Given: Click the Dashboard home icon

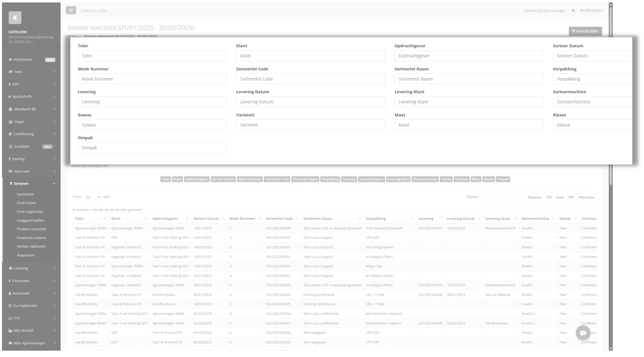Looking at the screenshot, I should point(10,60).
